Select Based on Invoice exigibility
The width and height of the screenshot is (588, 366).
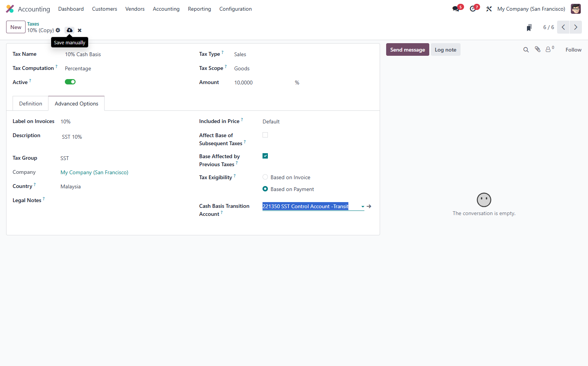click(265, 177)
